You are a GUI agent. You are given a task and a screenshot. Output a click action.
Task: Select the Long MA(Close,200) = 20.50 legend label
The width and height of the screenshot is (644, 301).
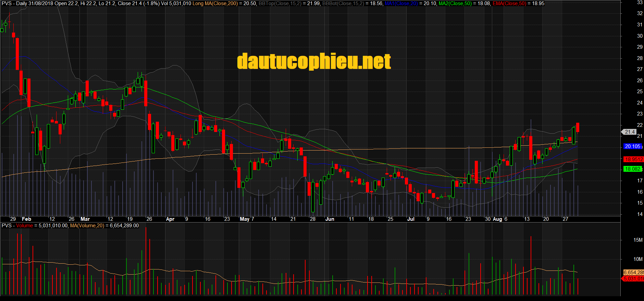225,3
